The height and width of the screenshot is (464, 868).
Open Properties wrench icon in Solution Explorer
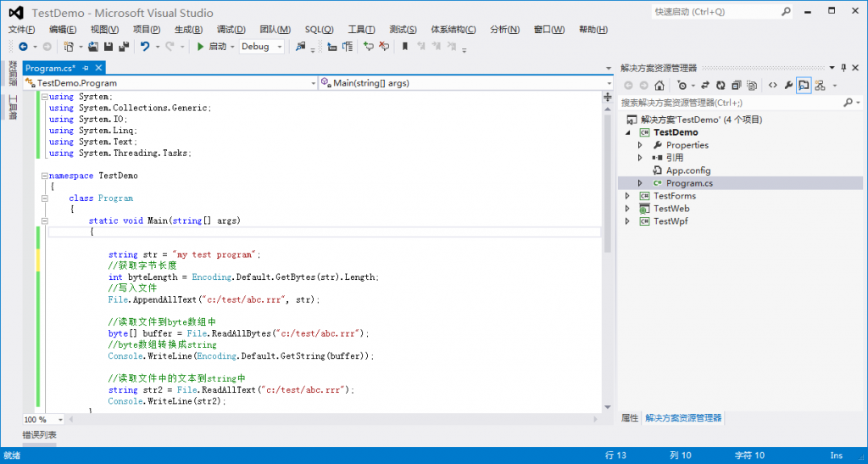point(787,86)
